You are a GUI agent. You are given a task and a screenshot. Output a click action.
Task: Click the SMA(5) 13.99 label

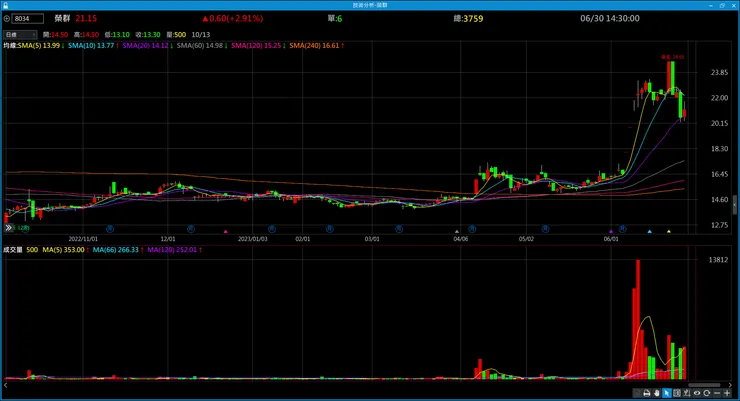pos(39,46)
